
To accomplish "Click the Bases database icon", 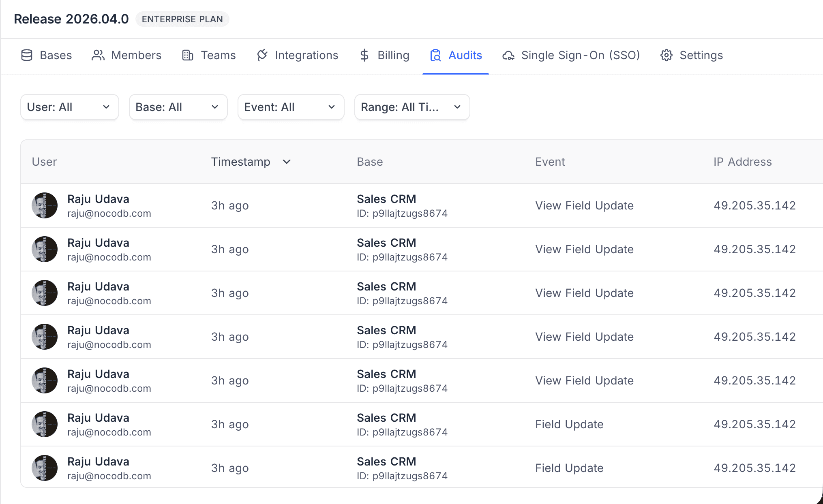I will click(x=27, y=55).
